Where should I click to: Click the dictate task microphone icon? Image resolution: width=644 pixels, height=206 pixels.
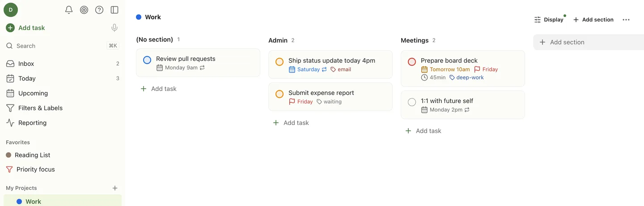[x=114, y=28]
